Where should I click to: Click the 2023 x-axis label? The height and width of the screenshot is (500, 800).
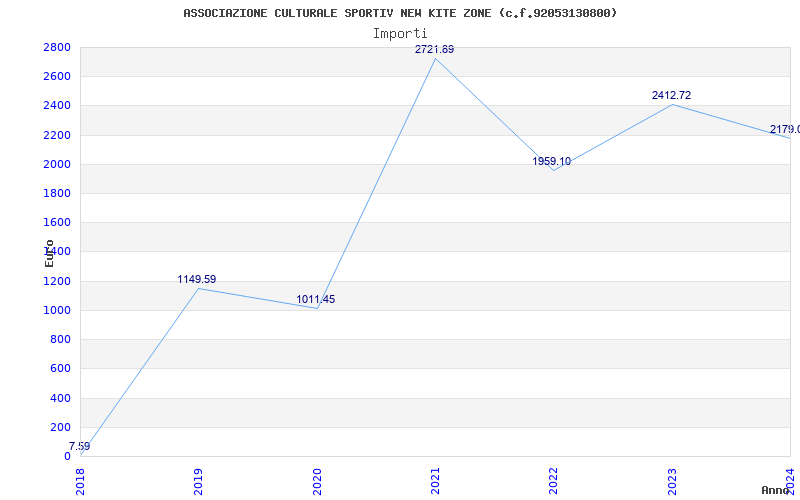(x=672, y=481)
